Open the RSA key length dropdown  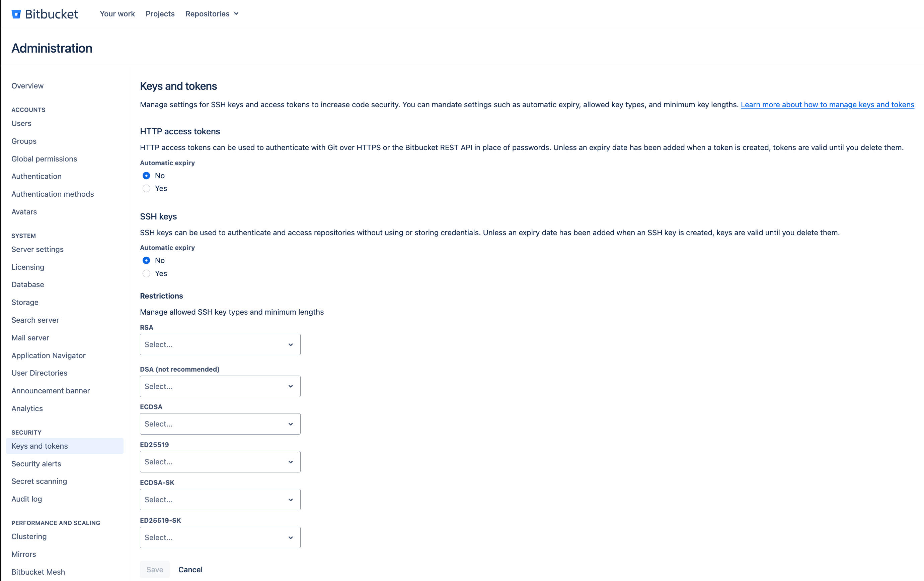[220, 344]
